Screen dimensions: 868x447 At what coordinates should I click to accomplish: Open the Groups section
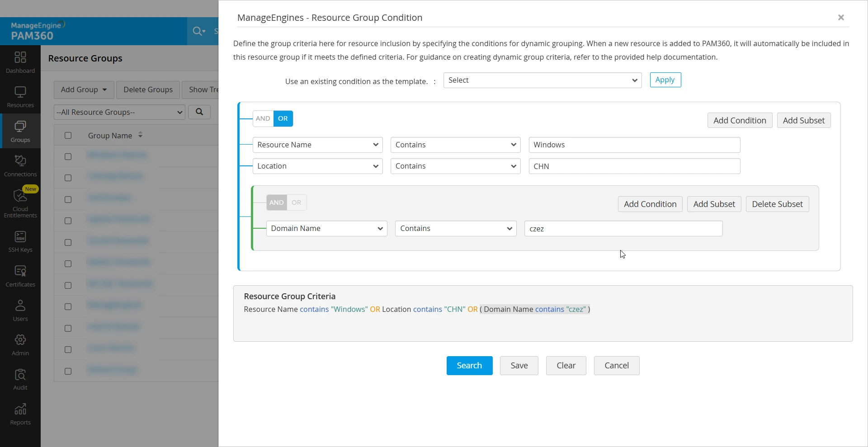pyautogui.click(x=20, y=131)
